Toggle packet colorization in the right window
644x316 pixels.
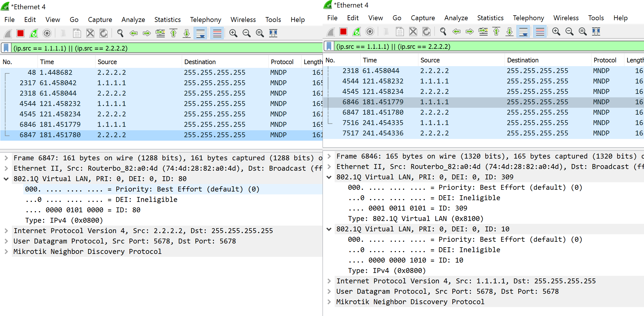540,31
